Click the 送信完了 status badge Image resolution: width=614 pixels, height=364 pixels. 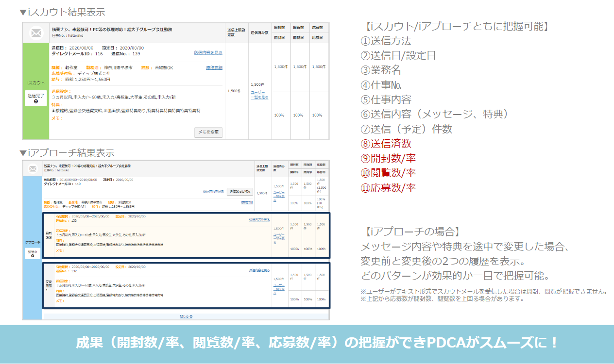coord(35,97)
